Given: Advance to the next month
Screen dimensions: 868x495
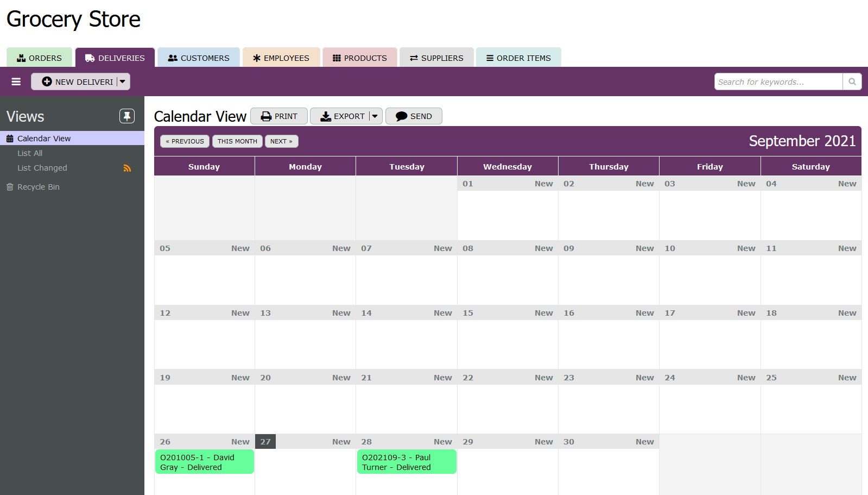Looking at the screenshot, I should click(281, 141).
